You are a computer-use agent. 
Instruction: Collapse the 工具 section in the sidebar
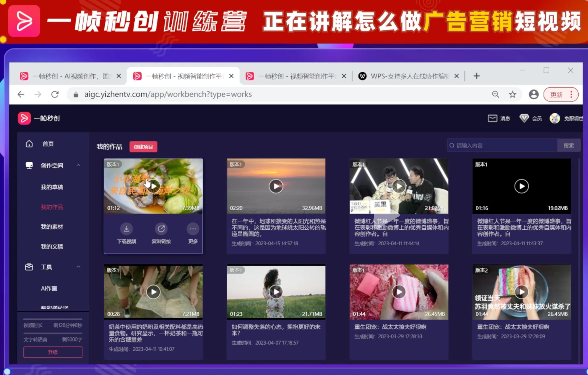coord(79,267)
